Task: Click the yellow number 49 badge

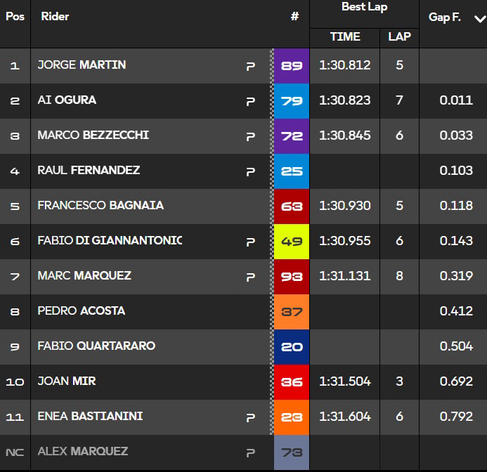Action: (x=292, y=241)
